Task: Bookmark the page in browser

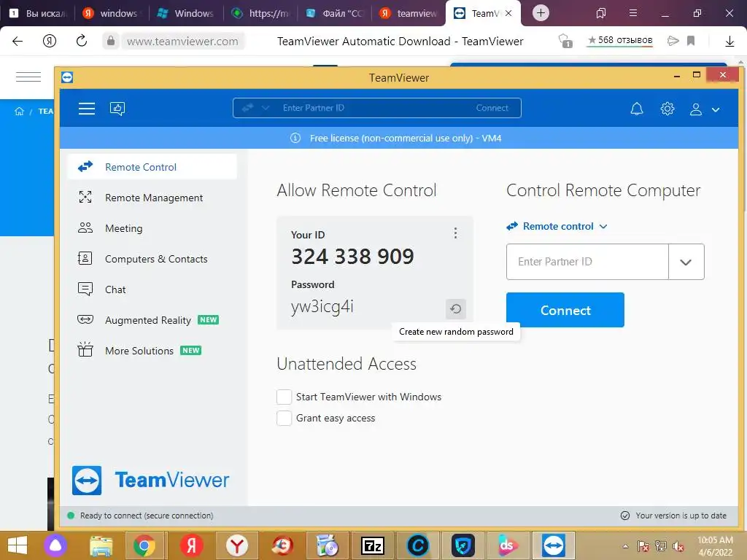Action: click(x=691, y=42)
